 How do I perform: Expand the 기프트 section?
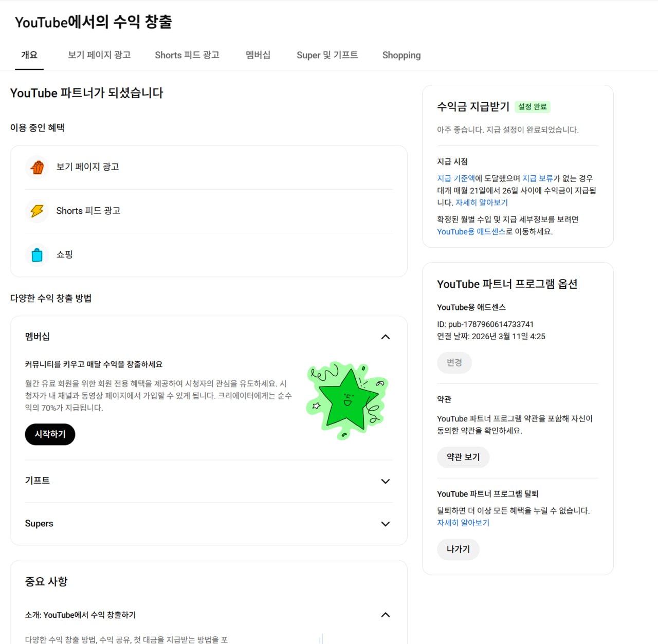point(386,481)
